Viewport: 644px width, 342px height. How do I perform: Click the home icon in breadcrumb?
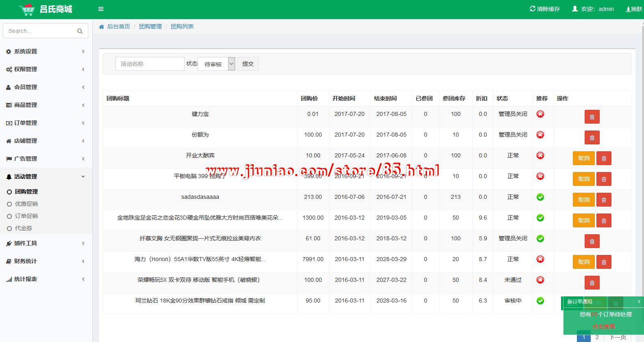point(102,27)
